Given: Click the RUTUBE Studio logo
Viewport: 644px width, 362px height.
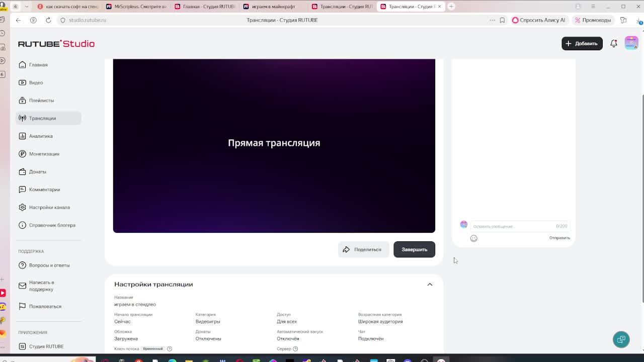Looking at the screenshot, I should click(56, 44).
